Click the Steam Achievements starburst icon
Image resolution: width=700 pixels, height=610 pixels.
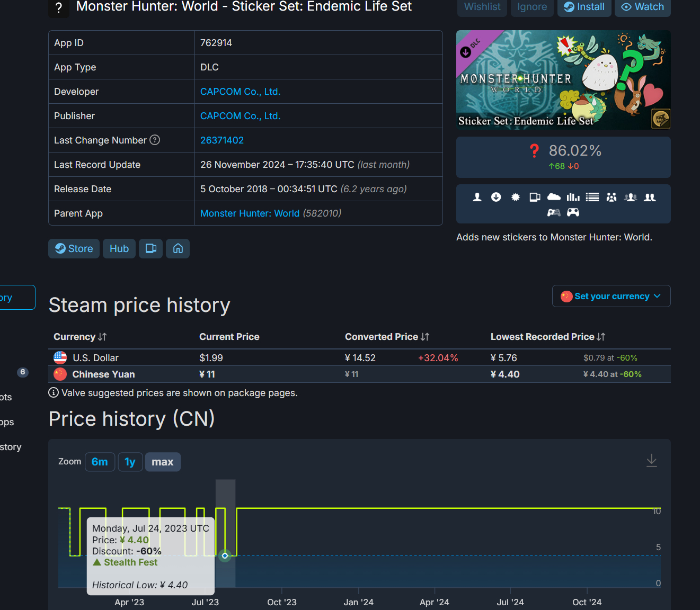click(x=516, y=198)
